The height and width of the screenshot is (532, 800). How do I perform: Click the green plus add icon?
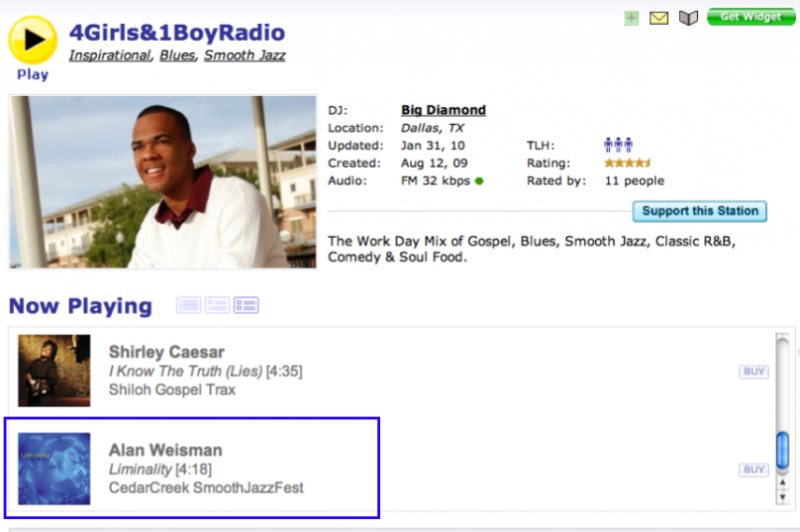pos(631,18)
